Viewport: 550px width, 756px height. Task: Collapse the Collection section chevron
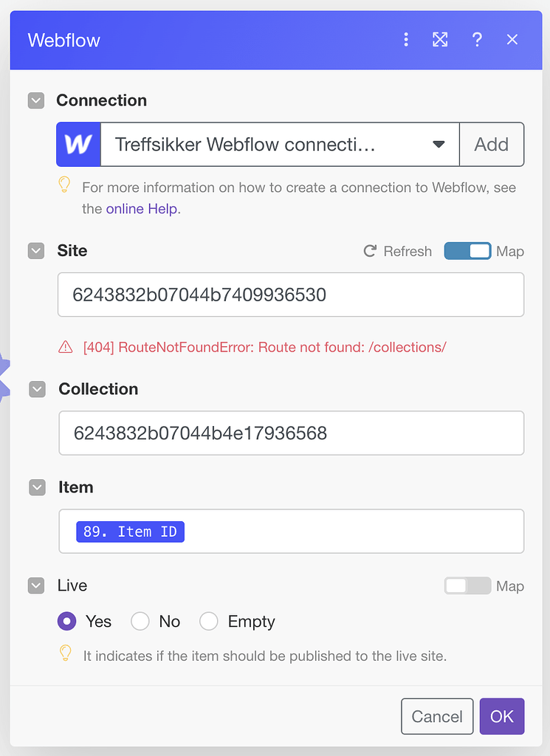[36, 389]
